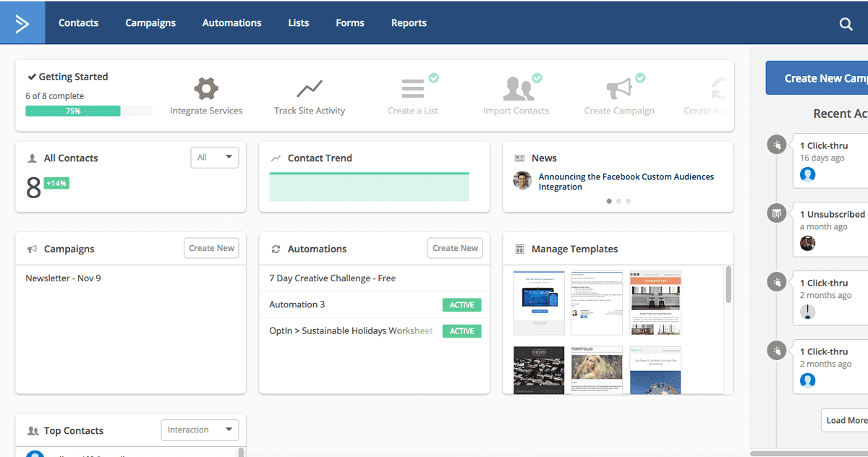This screenshot has width=868, height=457.
Task: Select the Import Contacts people icon
Action: pos(516,89)
